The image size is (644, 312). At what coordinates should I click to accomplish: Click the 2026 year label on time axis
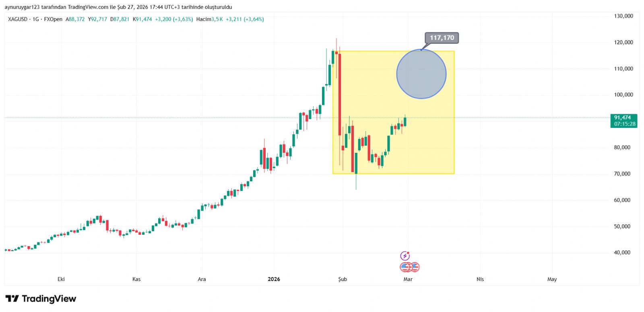tap(274, 279)
